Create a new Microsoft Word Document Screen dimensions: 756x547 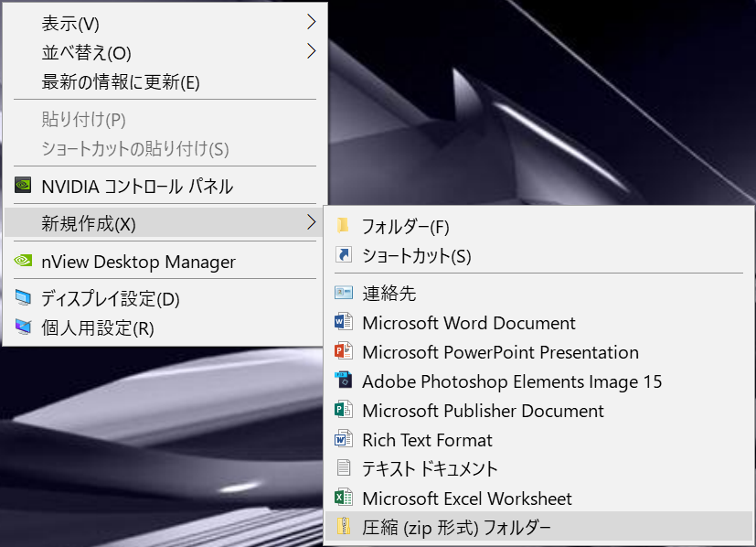(539, 322)
